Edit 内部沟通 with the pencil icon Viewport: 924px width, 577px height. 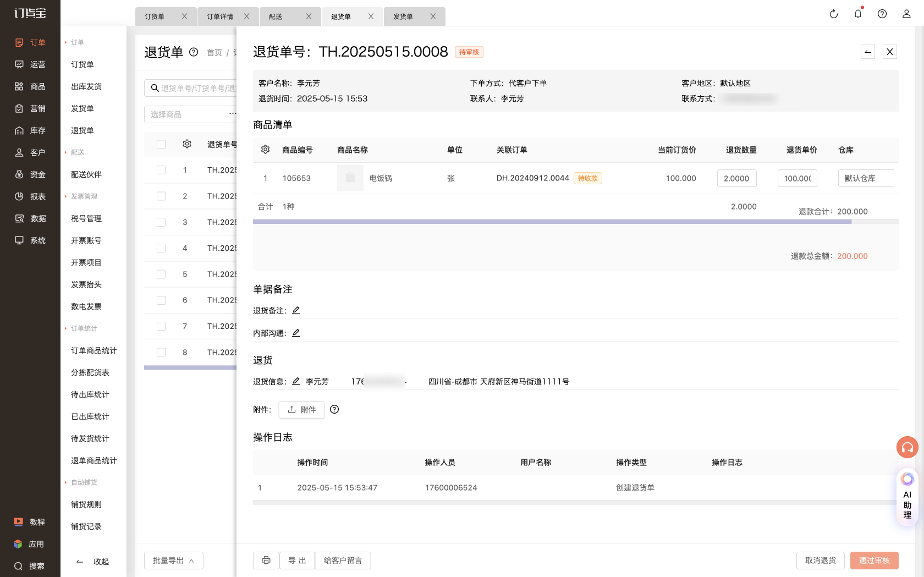(x=296, y=333)
